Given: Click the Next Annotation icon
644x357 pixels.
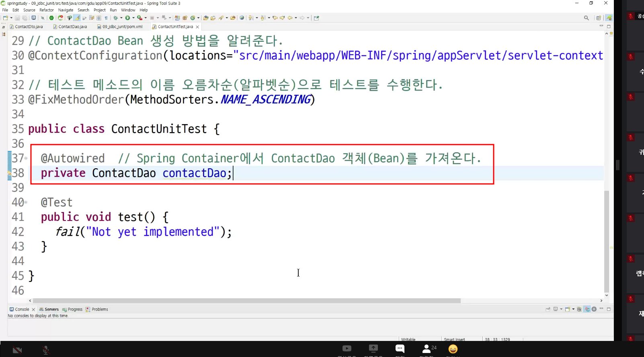Looking at the screenshot, I should tap(251, 18).
